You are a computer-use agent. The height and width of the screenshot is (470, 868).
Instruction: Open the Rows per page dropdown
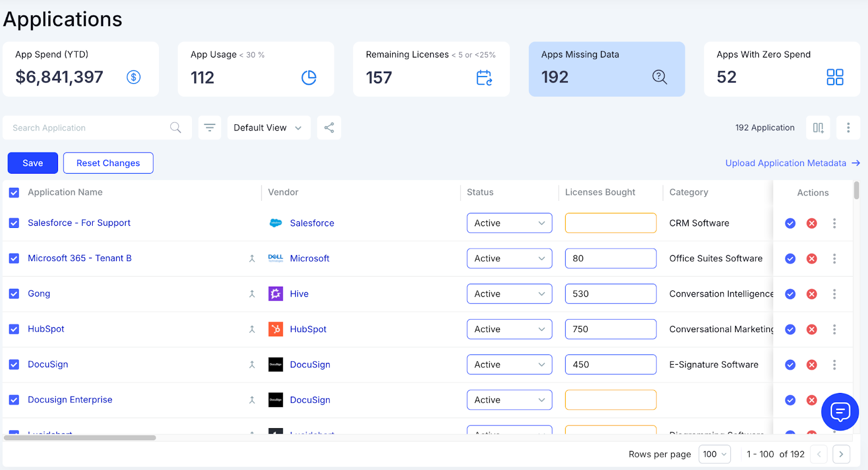pos(714,454)
